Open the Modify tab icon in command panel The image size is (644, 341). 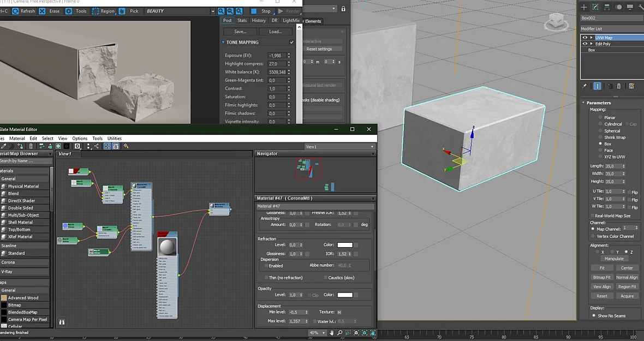pos(595,7)
